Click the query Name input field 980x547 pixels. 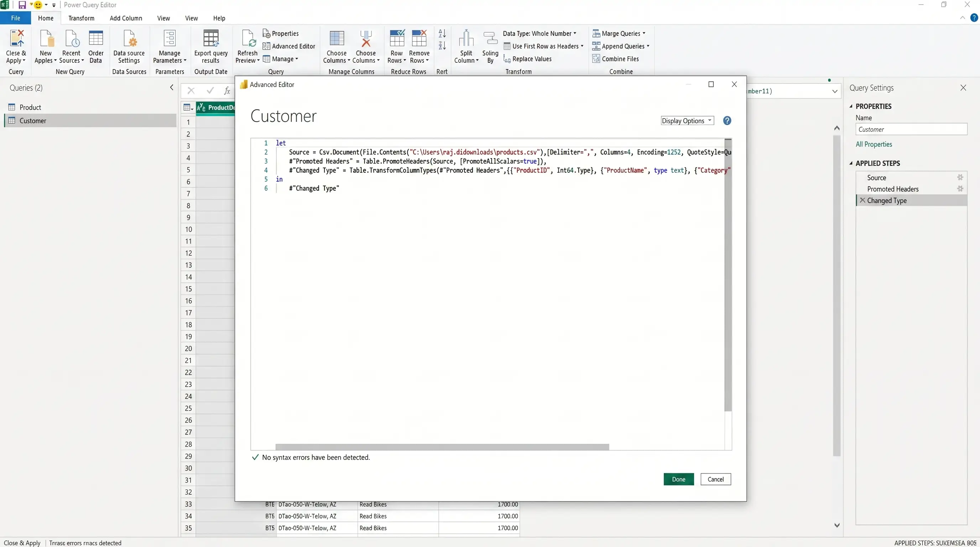click(x=912, y=129)
